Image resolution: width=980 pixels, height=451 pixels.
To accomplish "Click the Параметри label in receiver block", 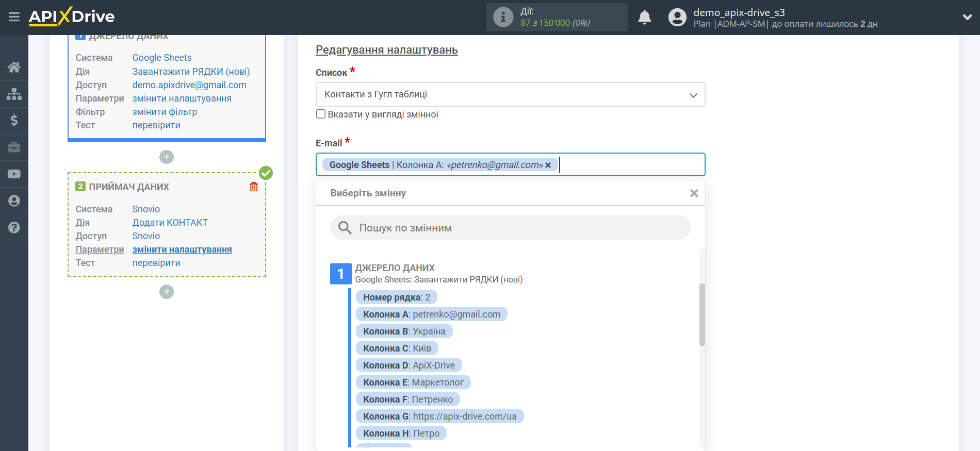I will [x=100, y=249].
